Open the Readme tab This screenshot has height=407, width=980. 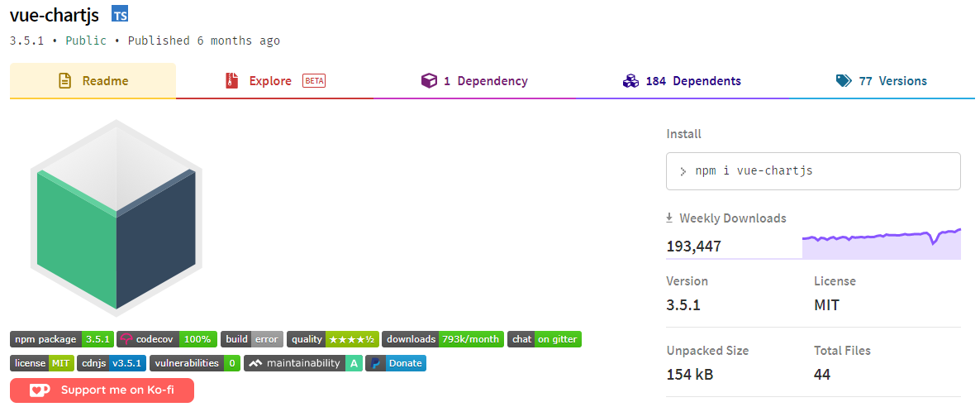93,81
